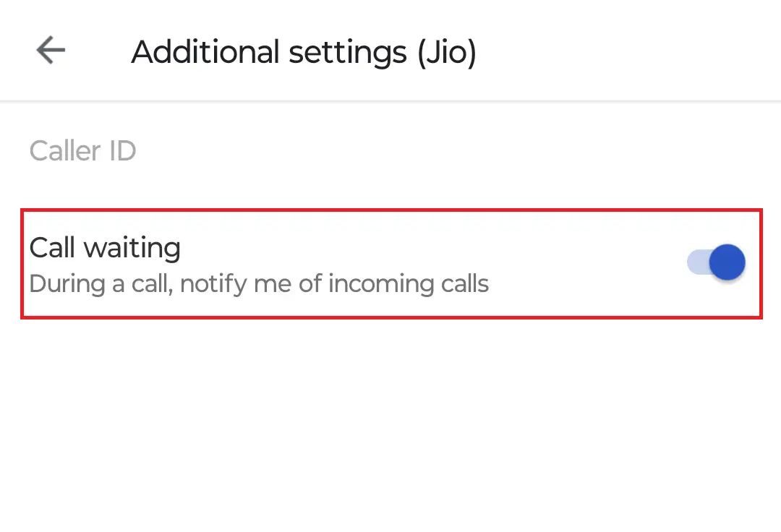Click the Additional settings (Jio) title
Viewport: 781px width, 532px height.
[x=303, y=51]
